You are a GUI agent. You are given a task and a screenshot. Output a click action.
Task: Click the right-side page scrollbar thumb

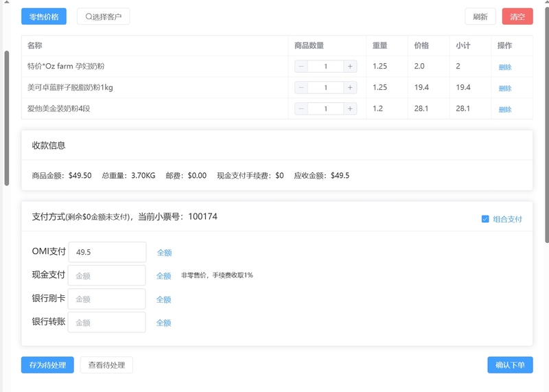[x=547, y=124]
